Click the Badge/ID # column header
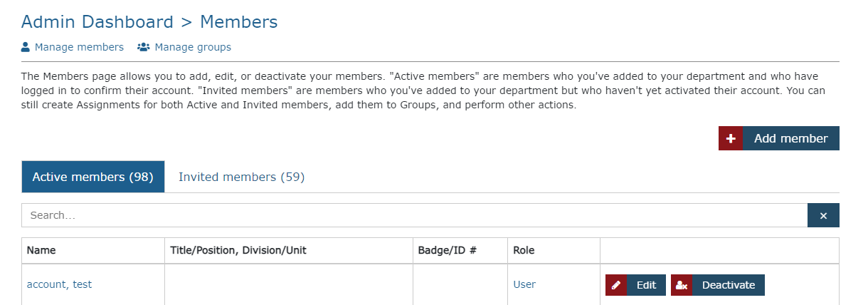 pyautogui.click(x=460, y=251)
